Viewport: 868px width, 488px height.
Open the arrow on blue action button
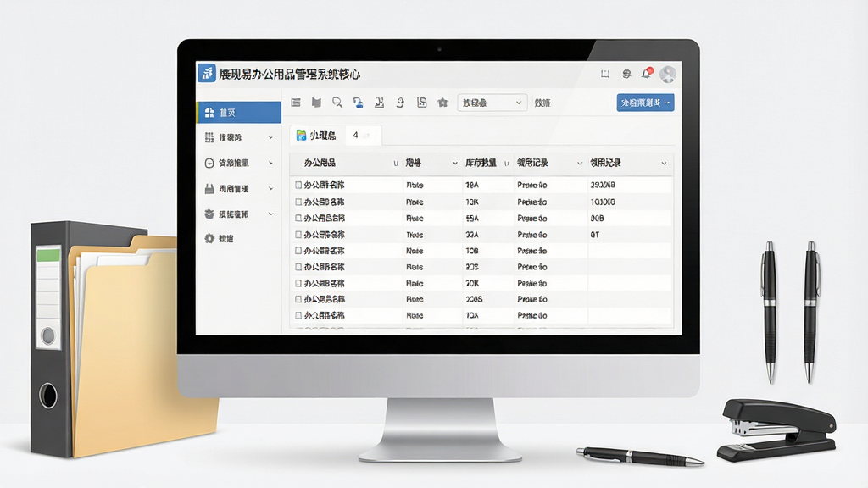(x=668, y=103)
